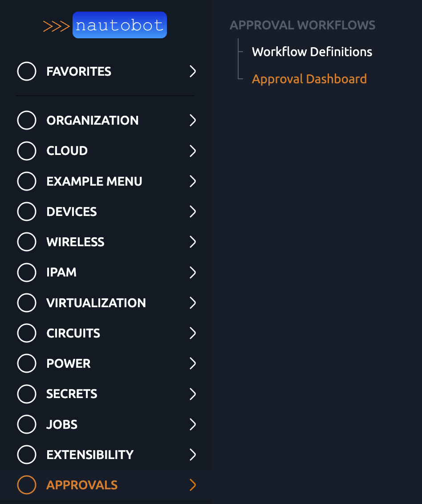Go to Approval Dashboard

tap(309, 79)
